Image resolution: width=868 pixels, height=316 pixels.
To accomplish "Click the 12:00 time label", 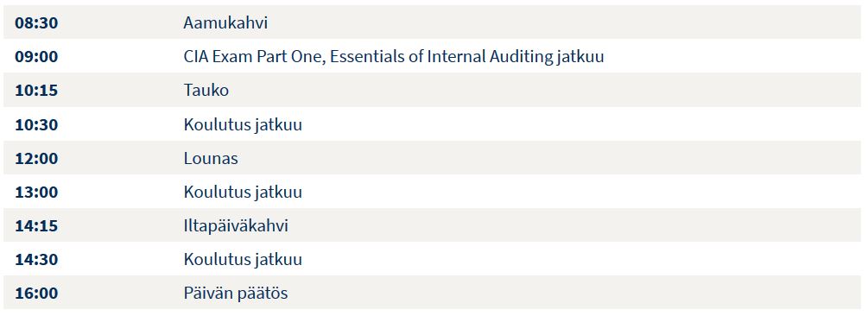I will point(36,158).
